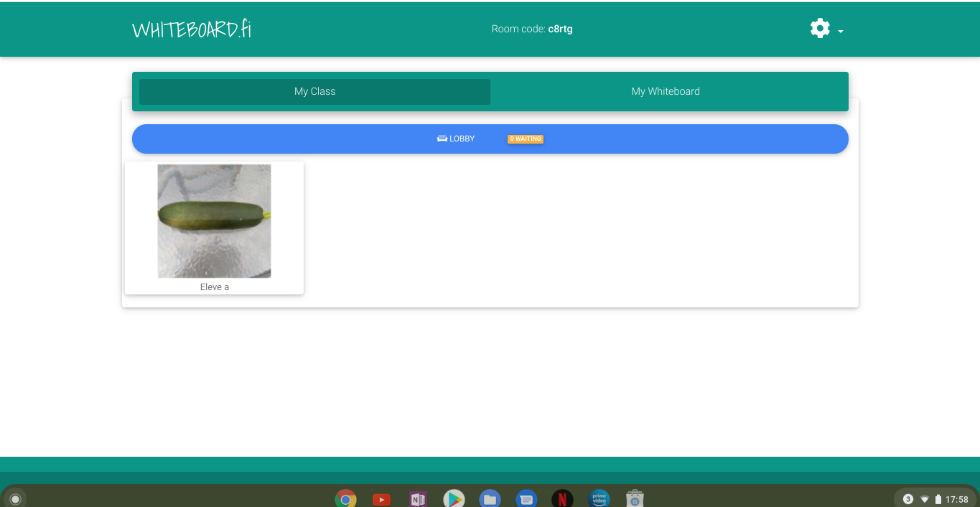This screenshot has width=980, height=507.
Task: Launch Google Chrome from the shelf
Action: click(345, 499)
